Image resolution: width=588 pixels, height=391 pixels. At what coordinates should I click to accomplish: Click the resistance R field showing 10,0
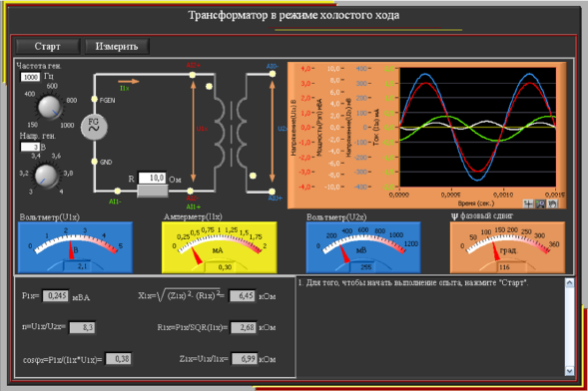coord(153,178)
